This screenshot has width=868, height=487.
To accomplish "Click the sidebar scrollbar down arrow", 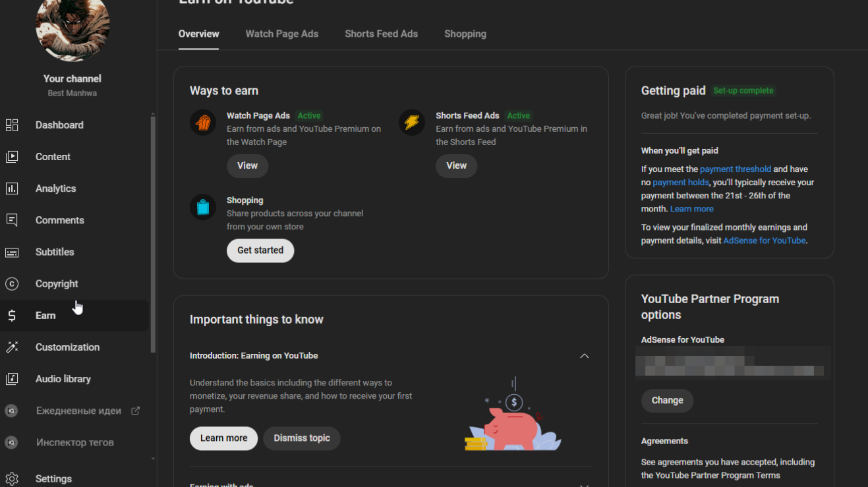I will point(153,459).
